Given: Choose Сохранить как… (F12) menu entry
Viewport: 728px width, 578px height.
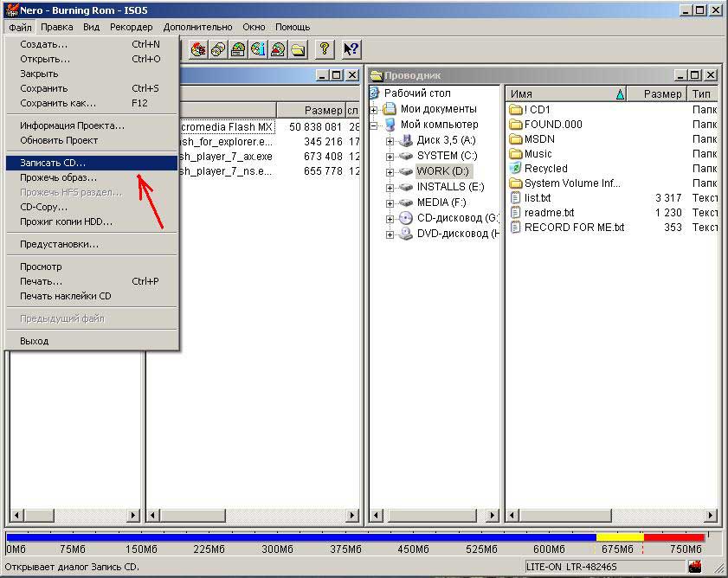Looking at the screenshot, I should click(92, 103).
